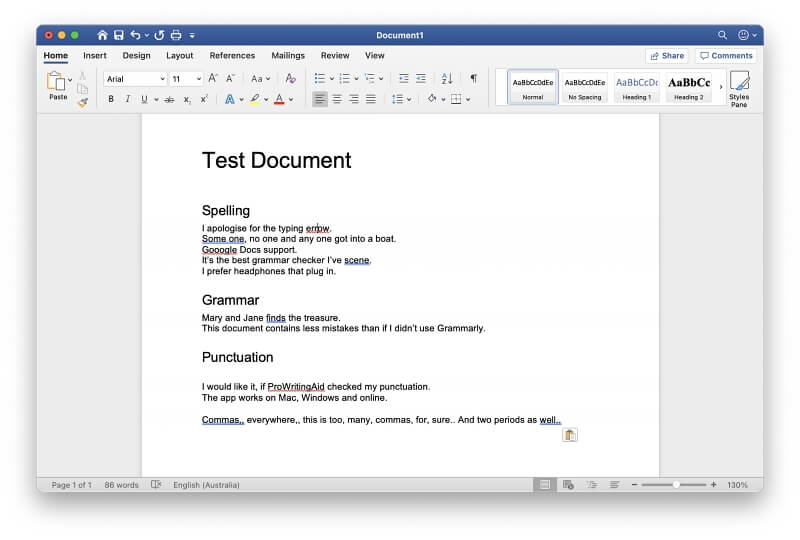Apply red font color
800x540 pixels.
pos(279,99)
